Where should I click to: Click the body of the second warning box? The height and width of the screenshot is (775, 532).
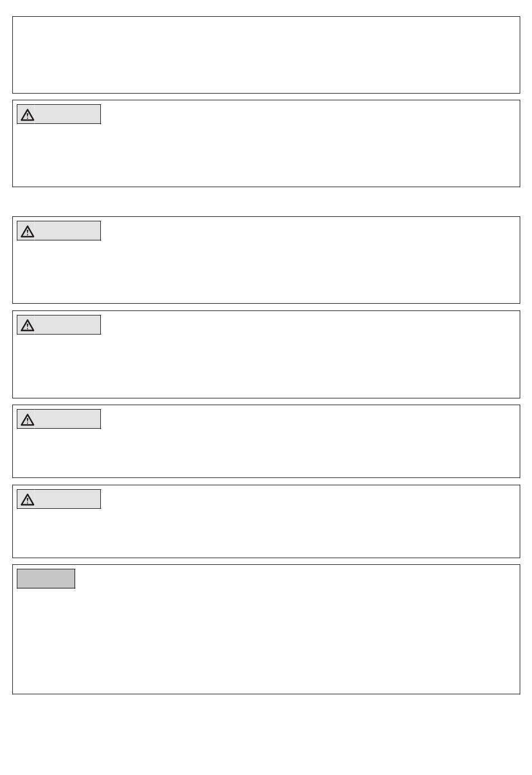point(266,271)
